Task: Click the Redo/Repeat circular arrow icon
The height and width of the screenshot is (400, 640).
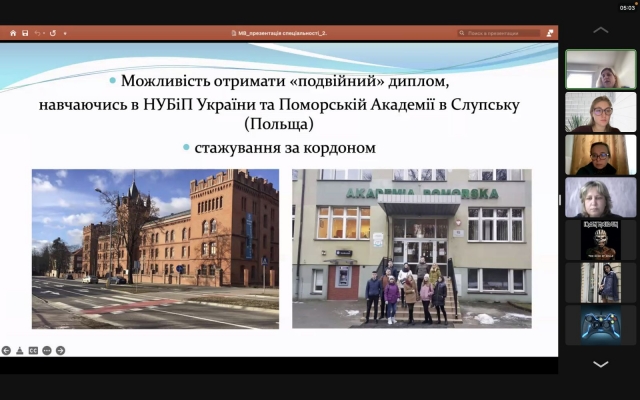Action: pos(53,33)
